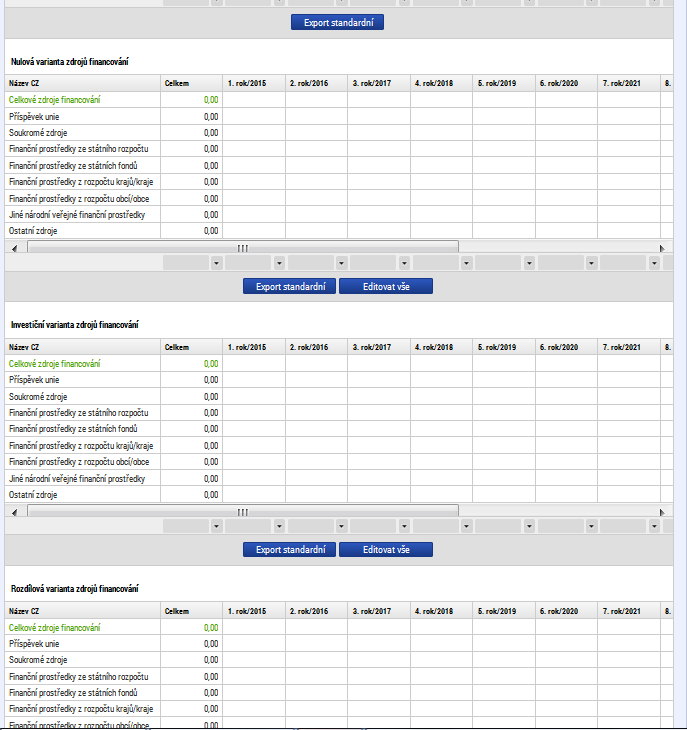Open 7. rok/2021 filter dropdown under Nulová varianta table
This screenshot has height=730, width=687.
pyautogui.click(x=654, y=263)
